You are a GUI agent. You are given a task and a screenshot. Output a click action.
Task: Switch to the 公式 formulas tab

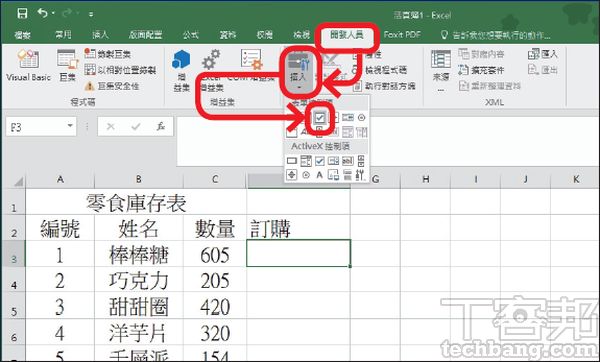pyautogui.click(x=190, y=35)
